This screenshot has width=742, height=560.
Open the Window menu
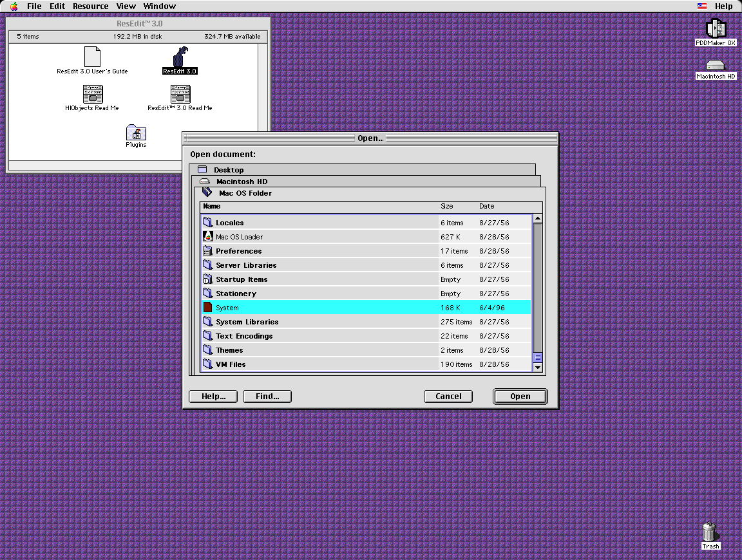[x=160, y=6]
